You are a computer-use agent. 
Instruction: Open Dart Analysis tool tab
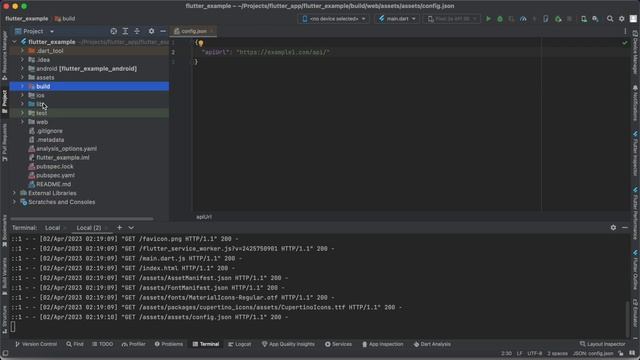coord(432,344)
